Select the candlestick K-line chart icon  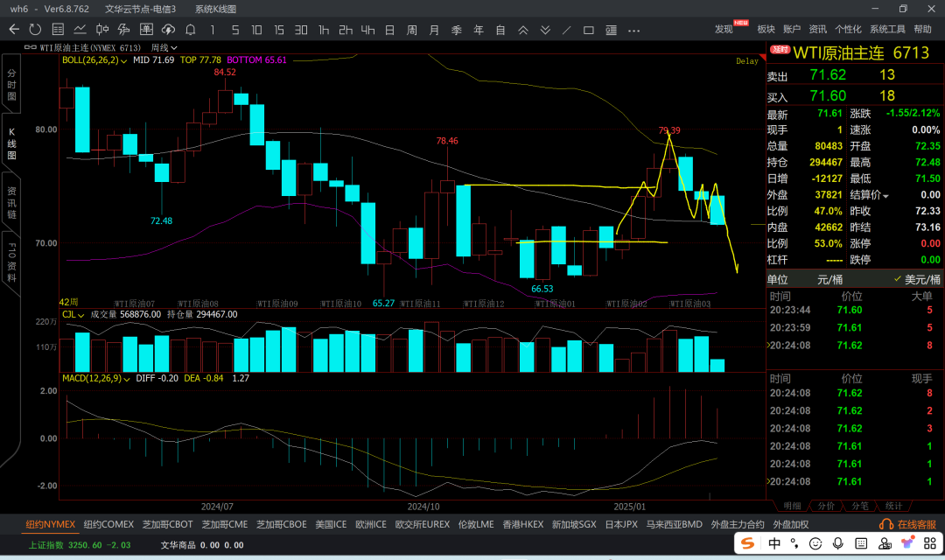pos(101,30)
